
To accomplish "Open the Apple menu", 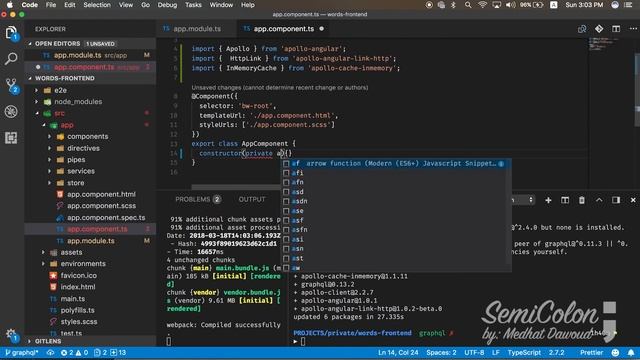I will [10, 5].
